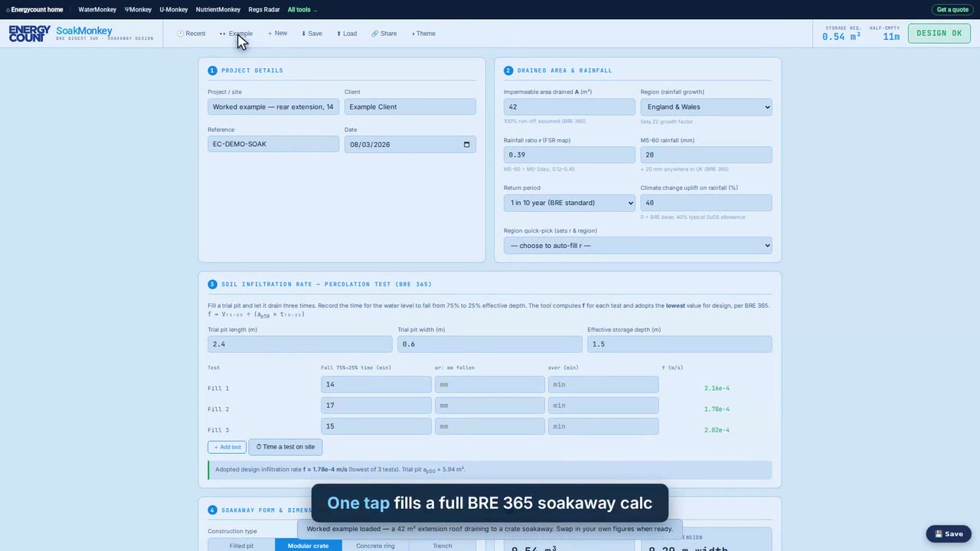This screenshot has height=551, width=980.
Task: Select Concrete ring construction type
Action: tap(375, 546)
